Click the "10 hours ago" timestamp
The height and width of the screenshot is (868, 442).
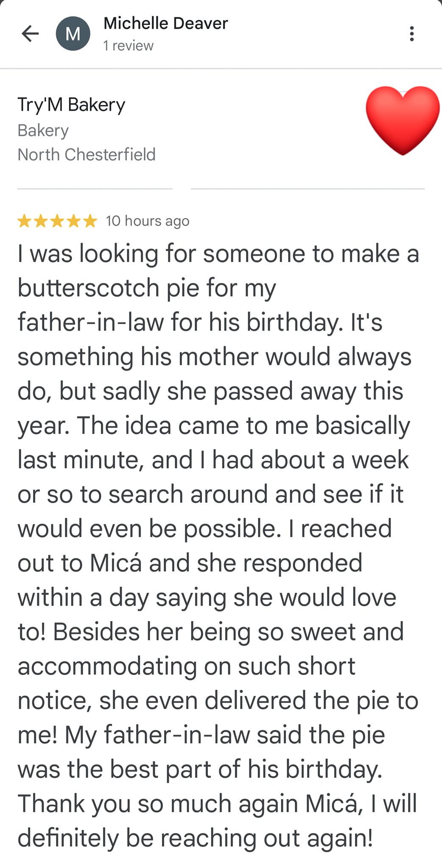(147, 221)
